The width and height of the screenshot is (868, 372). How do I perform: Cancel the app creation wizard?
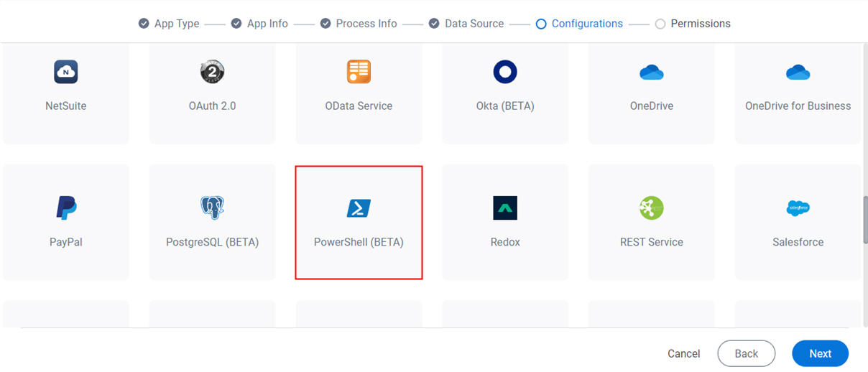[x=684, y=353]
